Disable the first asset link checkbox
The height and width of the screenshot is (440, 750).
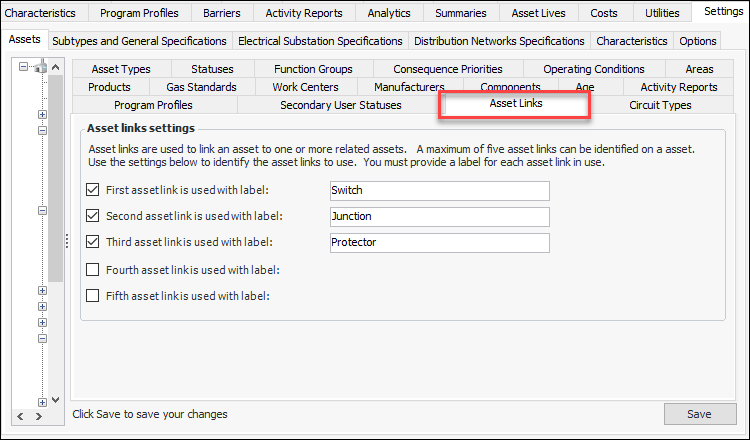[x=93, y=190]
